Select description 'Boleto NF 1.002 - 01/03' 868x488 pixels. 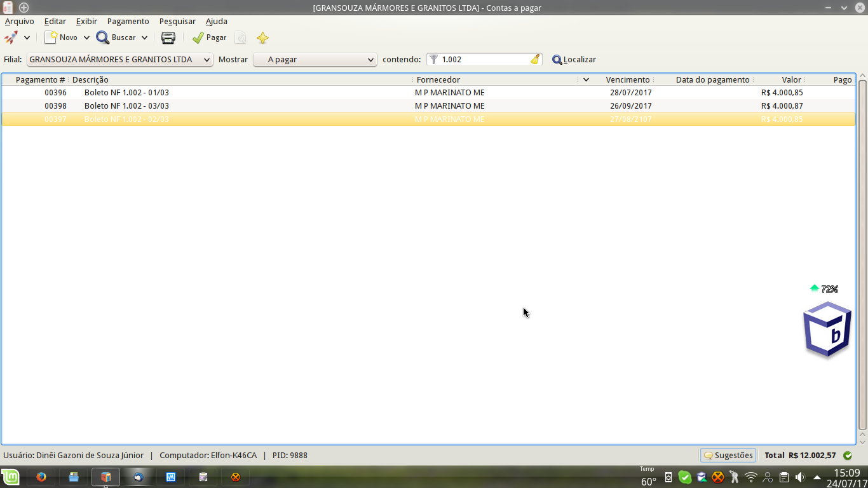coord(126,92)
